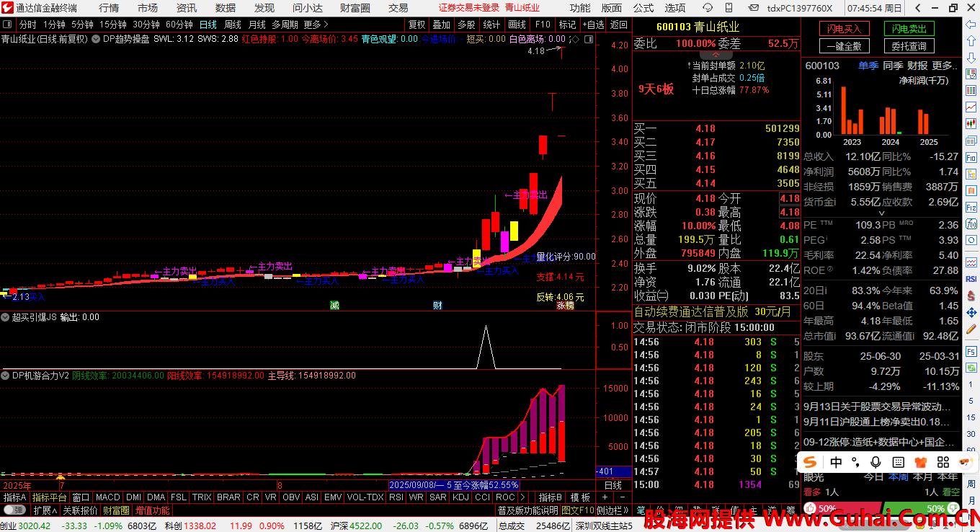
Task: Click the 减 marker icon on chart
Action: (334, 305)
